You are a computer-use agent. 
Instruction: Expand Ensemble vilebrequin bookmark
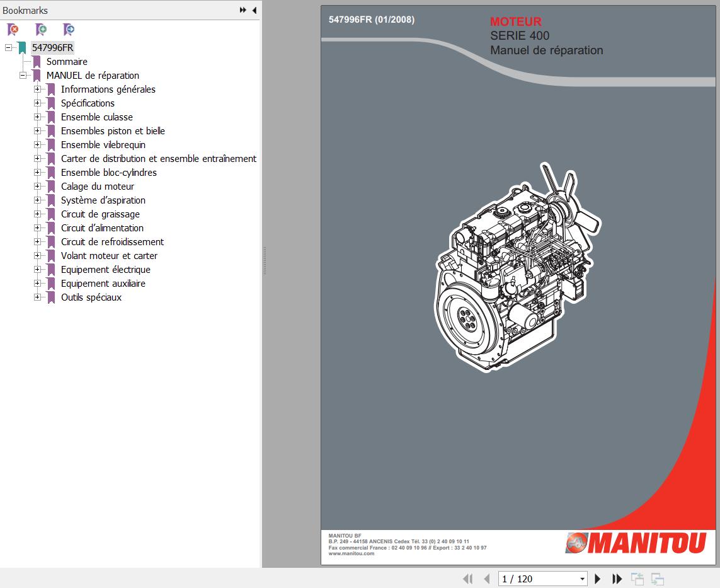(37, 145)
